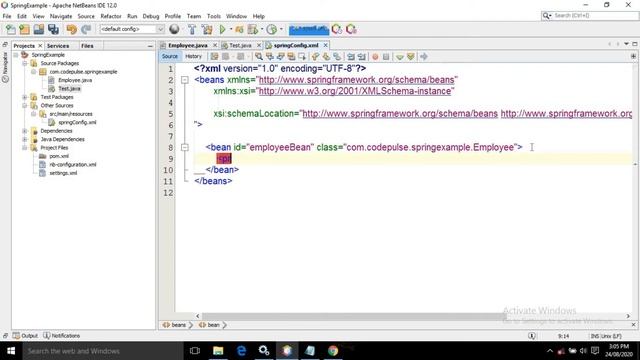
Task: Select Test.java in project tree
Action: [x=69, y=89]
